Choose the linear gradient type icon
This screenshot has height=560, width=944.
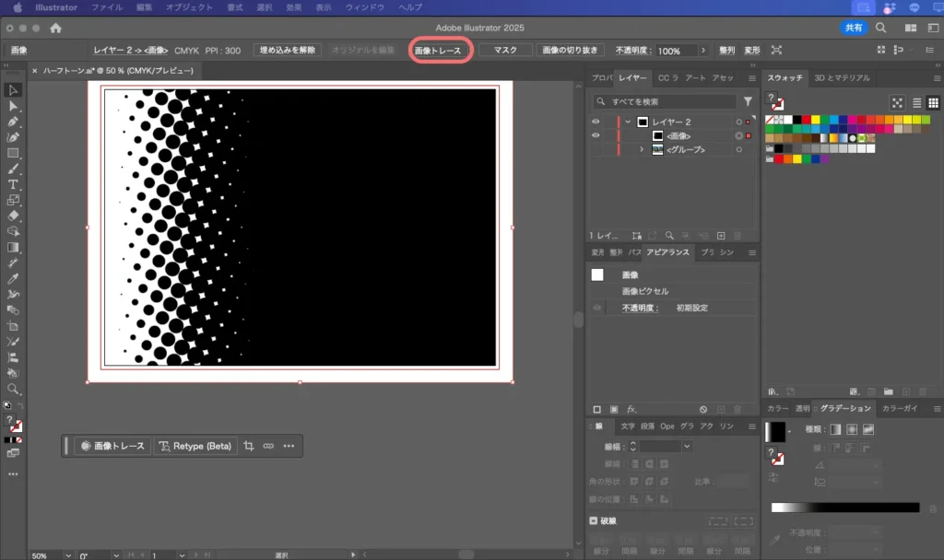(x=835, y=429)
